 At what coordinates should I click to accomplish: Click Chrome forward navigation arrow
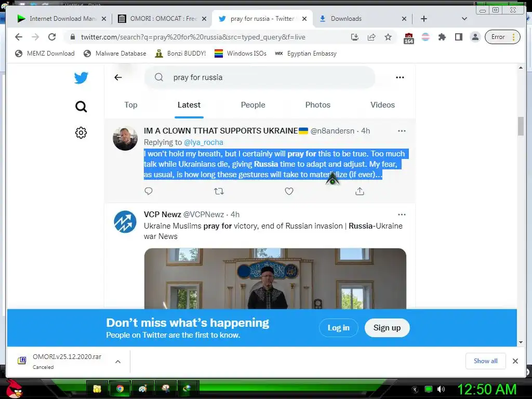[35, 37]
